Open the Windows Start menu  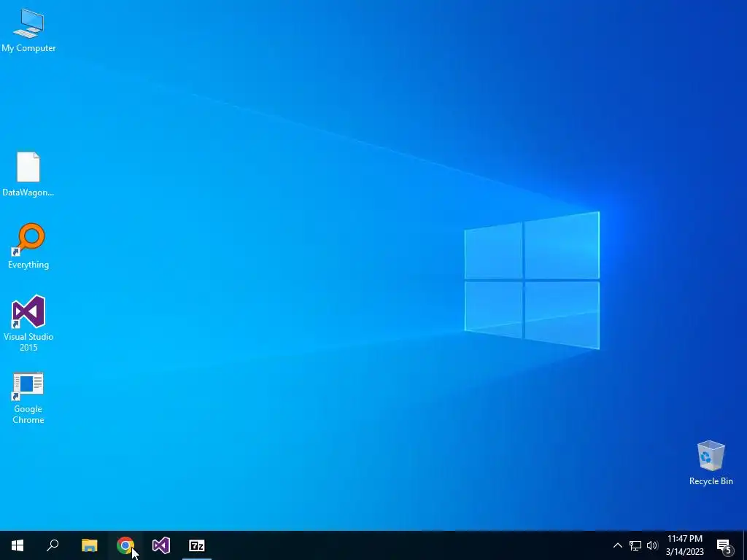[x=18, y=545]
